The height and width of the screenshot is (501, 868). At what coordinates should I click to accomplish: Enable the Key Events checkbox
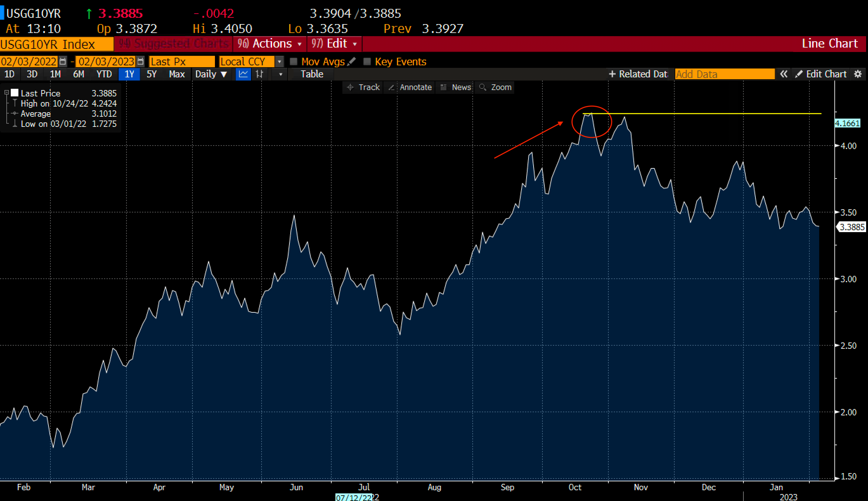(367, 61)
